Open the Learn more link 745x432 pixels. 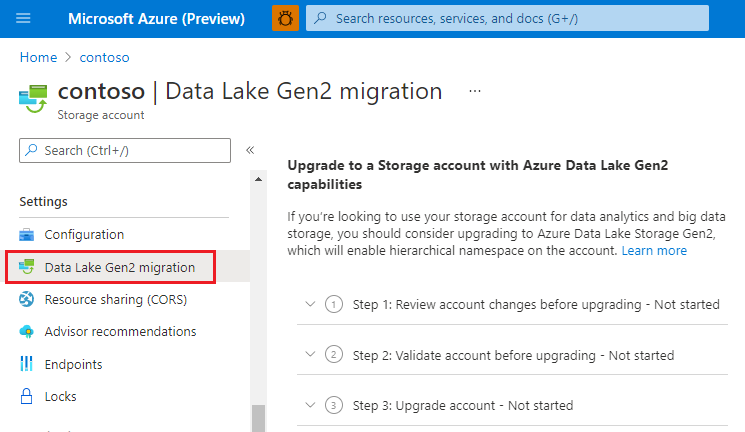pyautogui.click(x=654, y=251)
